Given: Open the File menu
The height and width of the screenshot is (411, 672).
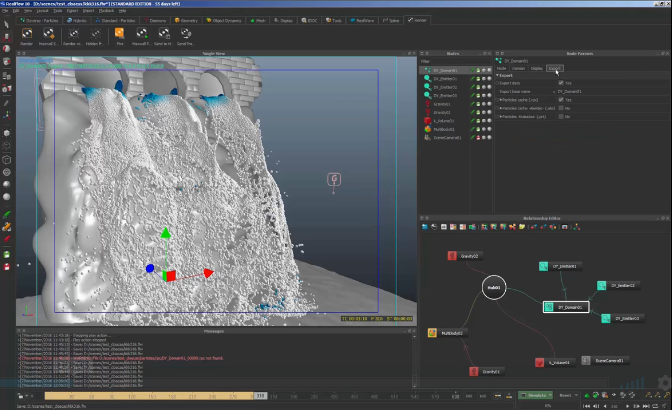Looking at the screenshot, I should coord(5,10).
